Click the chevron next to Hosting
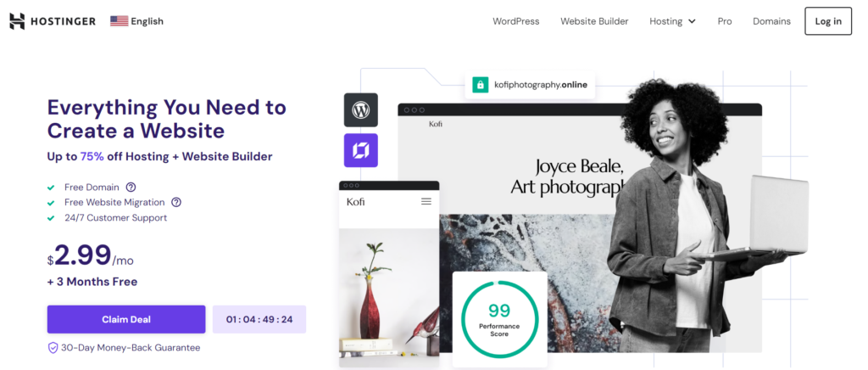The height and width of the screenshot is (370, 868). pos(692,21)
